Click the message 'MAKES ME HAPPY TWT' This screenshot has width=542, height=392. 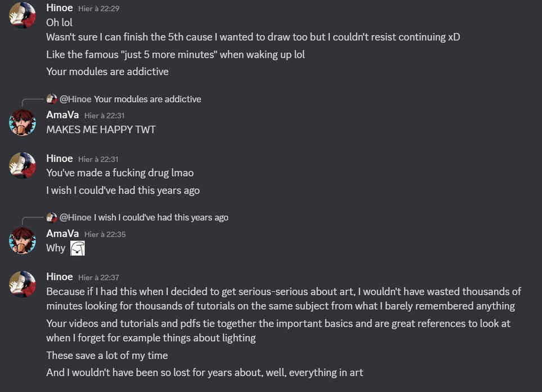tap(101, 129)
